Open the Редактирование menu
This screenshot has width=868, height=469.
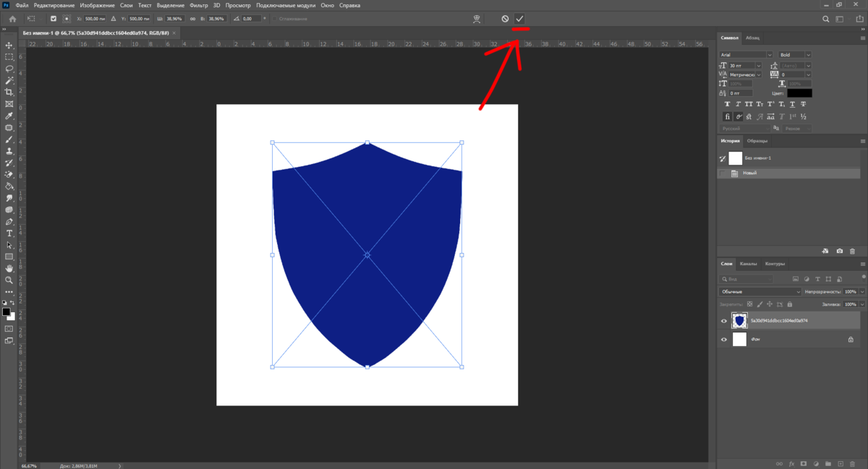click(x=54, y=5)
